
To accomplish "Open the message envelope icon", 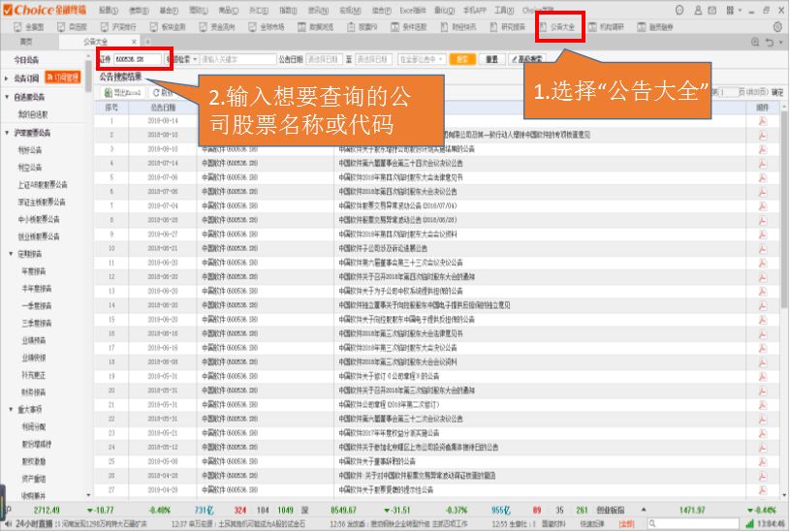I will pos(711,10).
